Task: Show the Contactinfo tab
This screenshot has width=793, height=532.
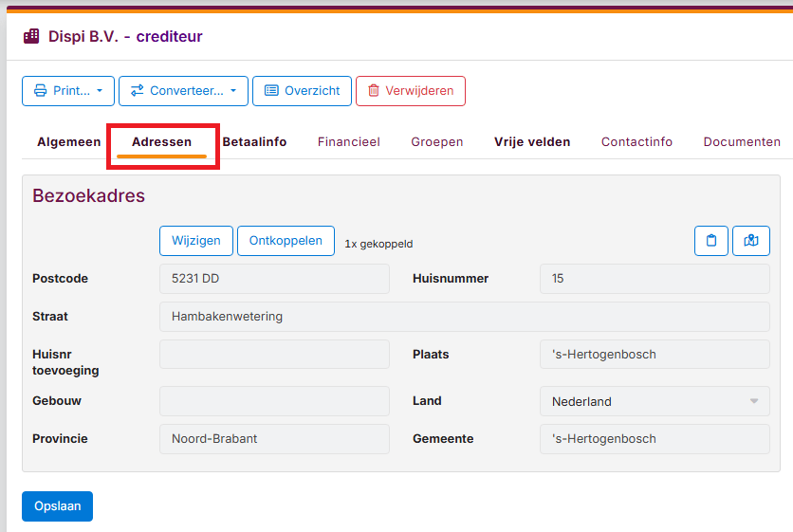Action: 636,142
